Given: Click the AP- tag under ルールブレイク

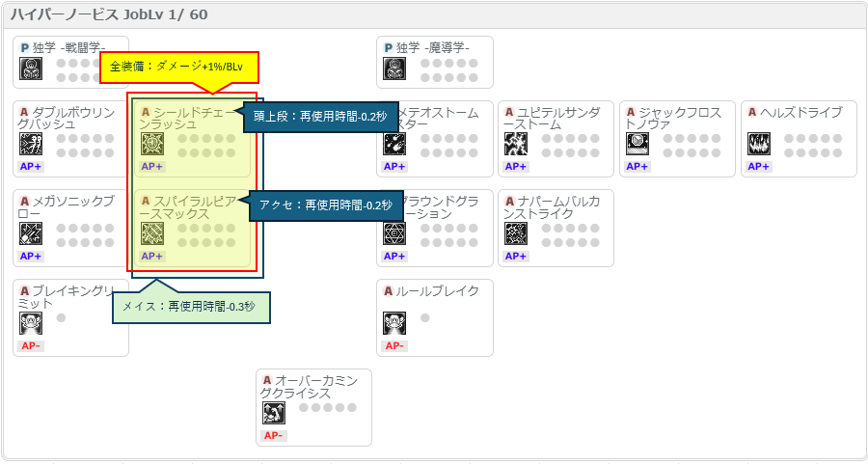Looking at the screenshot, I should tap(394, 346).
